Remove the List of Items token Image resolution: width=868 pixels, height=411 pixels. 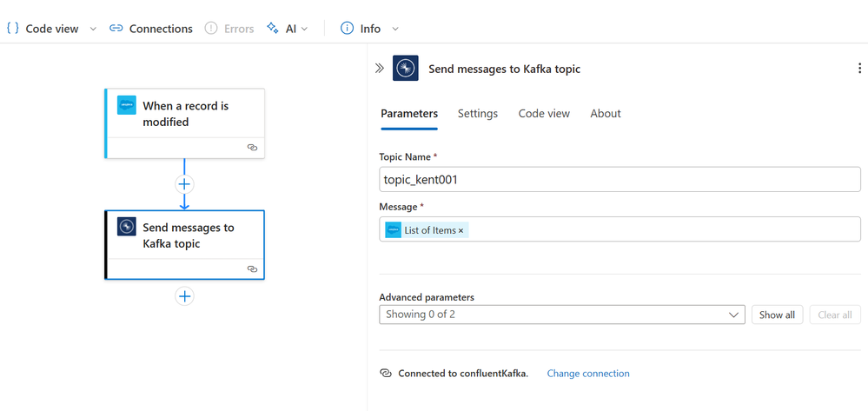pos(461,230)
